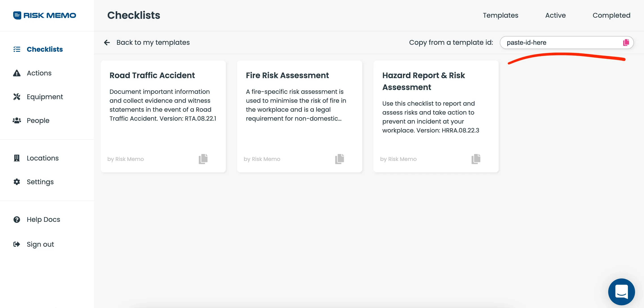Click the People group icon
This screenshot has height=308, width=644.
(x=17, y=121)
